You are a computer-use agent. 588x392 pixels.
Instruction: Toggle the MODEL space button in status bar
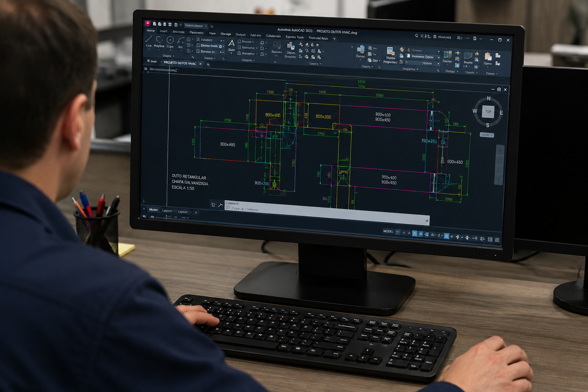[388, 231]
